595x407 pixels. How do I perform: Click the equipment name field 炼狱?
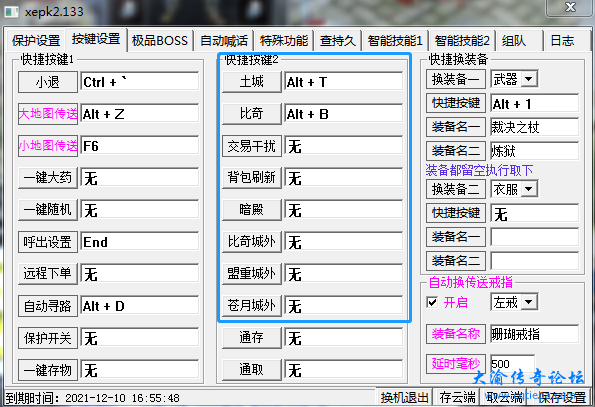(534, 151)
